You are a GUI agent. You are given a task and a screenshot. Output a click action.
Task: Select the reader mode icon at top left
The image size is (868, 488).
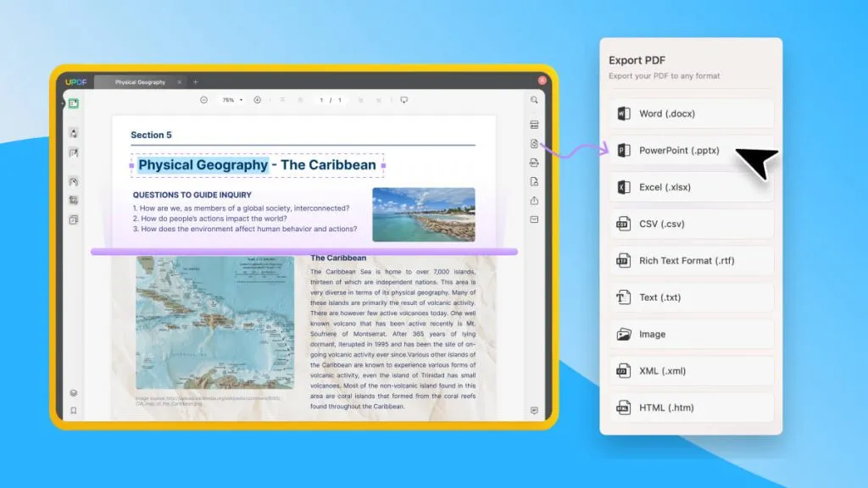pyautogui.click(x=74, y=103)
